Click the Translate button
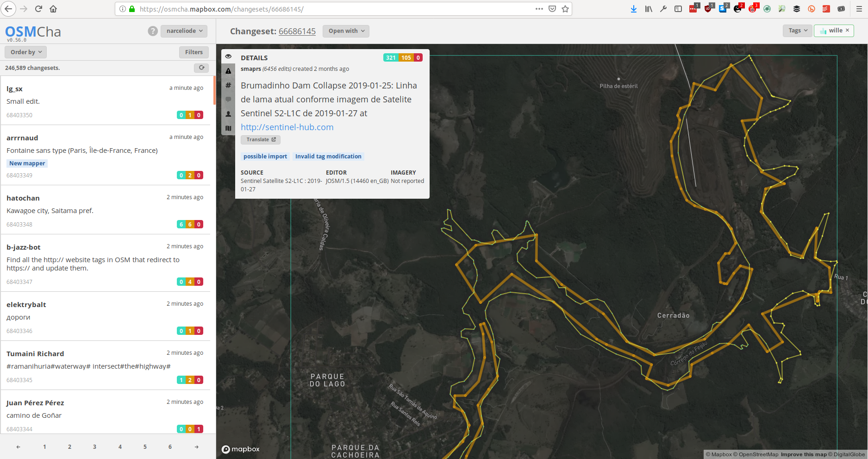The image size is (868, 459). pos(261,139)
